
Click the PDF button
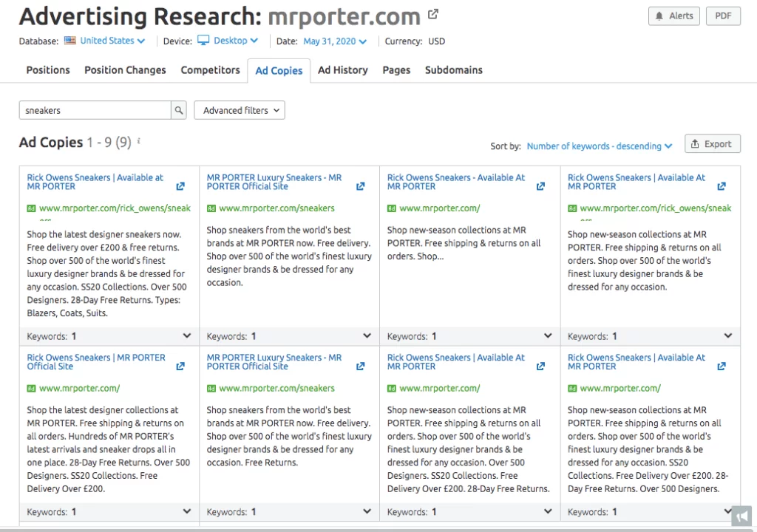pos(723,16)
